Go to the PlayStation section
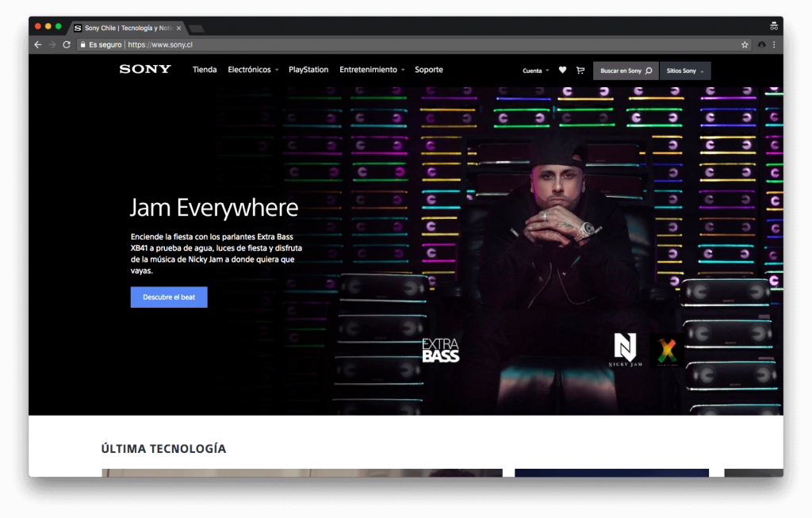 [x=308, y=70]
